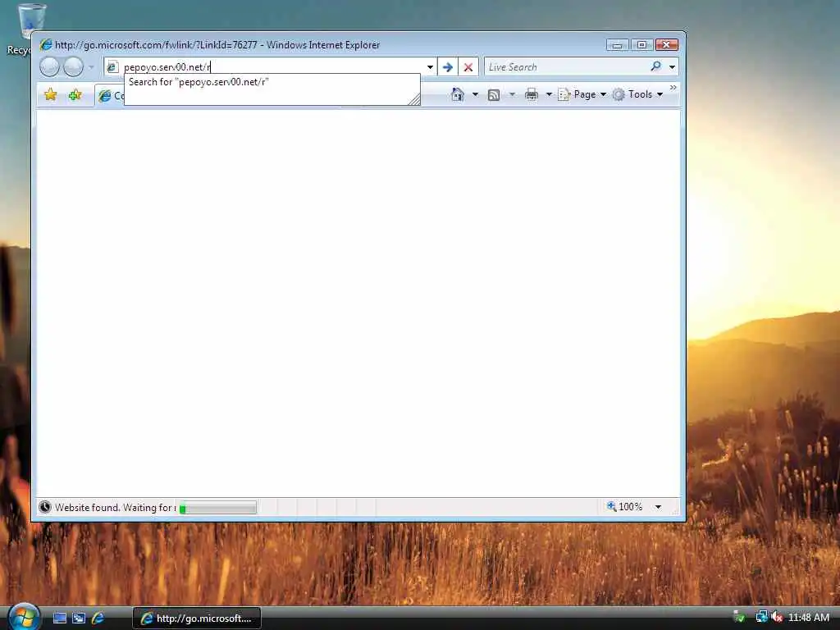
Task: Select the current browser tab
Action: 111,95
